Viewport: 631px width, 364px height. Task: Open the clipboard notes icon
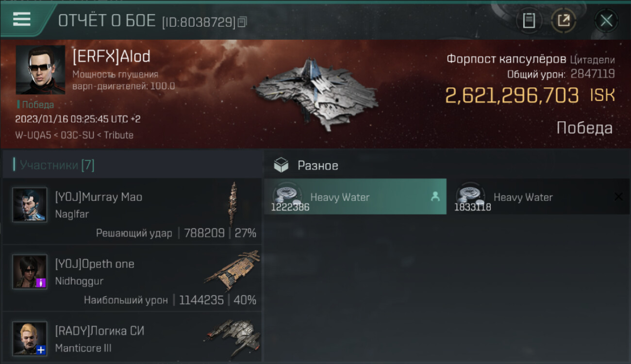(529, 20)
